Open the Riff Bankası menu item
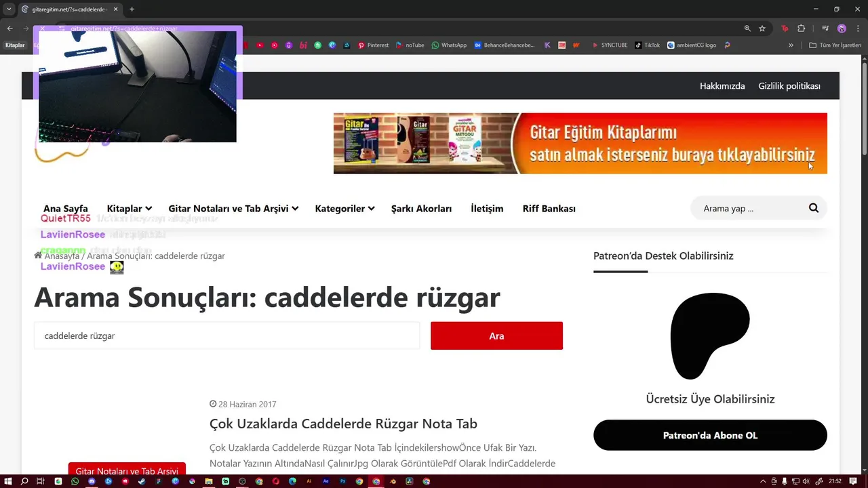Viewport: 868px width, 488px height. click(549, 208)
